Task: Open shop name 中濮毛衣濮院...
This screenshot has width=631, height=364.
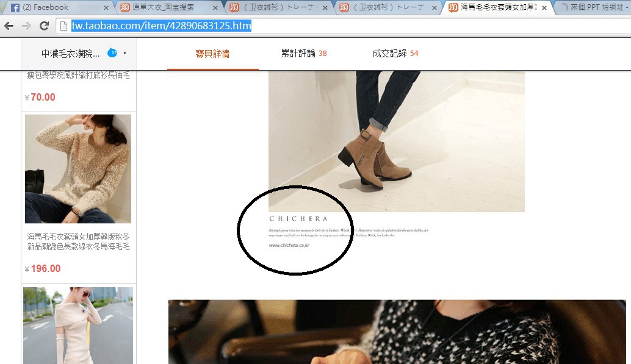Action: (70, 54)
